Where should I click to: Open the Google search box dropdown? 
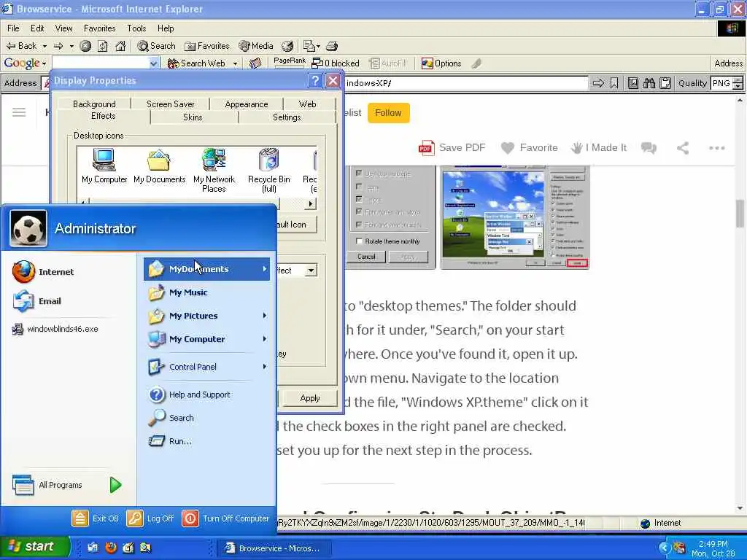coord(153,63)
